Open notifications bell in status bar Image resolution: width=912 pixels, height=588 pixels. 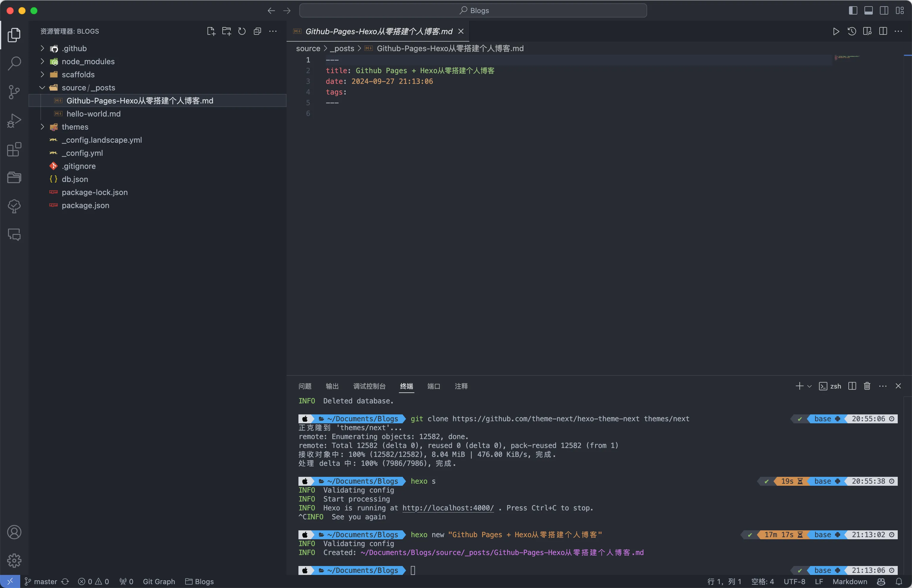pyautogui.click(x=899, y=581)
